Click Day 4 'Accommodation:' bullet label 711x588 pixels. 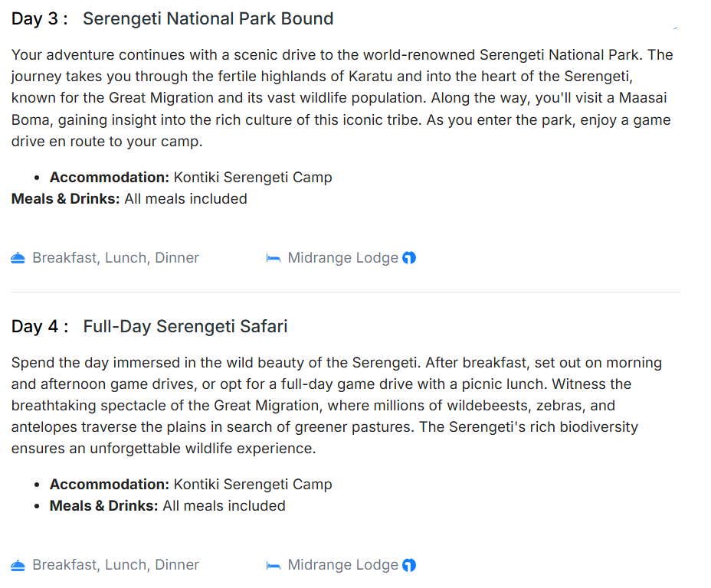click(110, 485)
